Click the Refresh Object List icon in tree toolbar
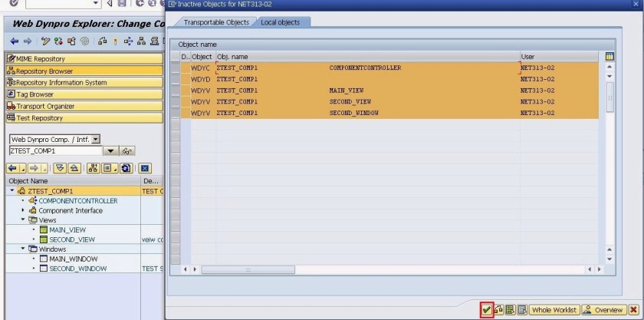 [126, 168]
